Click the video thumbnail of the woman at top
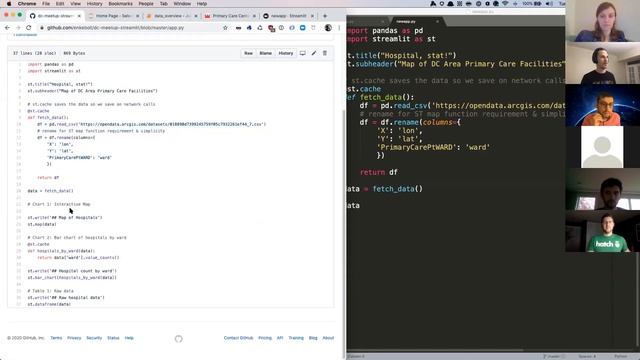This screenshot has height=360, width=640. pos(602,21)
